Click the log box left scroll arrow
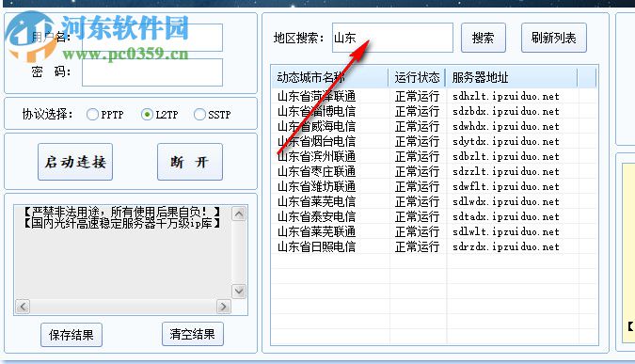The width and height of the screenshot is (635, 364). click(x=23, y=307)
